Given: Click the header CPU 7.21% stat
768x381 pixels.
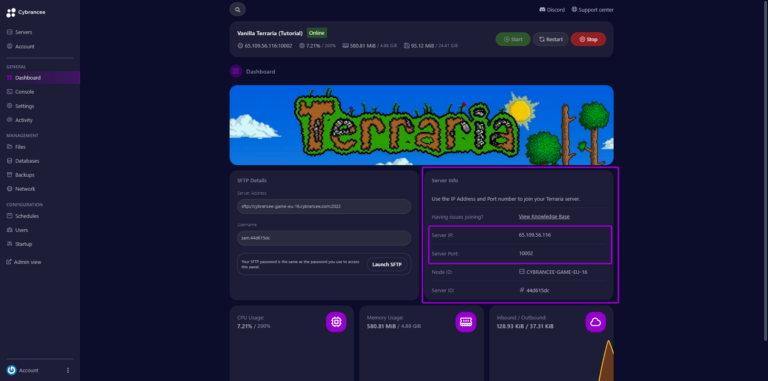Looking at the screenshot, I should 317,46.
